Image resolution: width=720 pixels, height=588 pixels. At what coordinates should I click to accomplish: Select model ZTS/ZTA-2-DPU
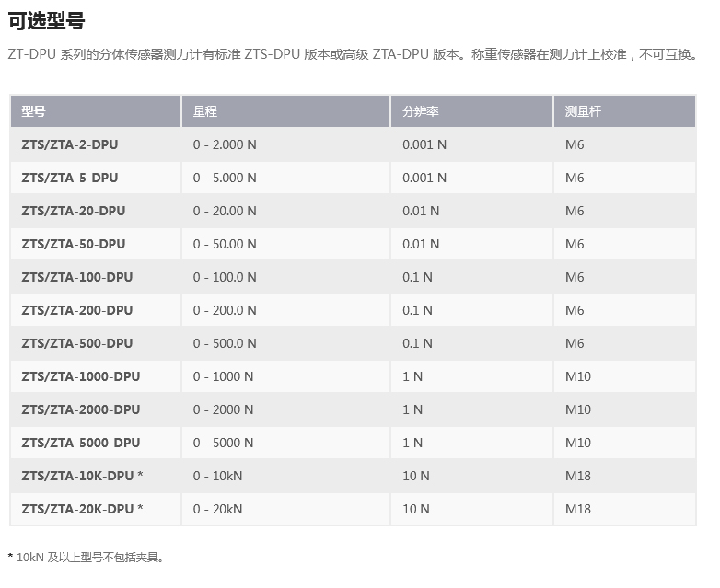coord(70,144)
